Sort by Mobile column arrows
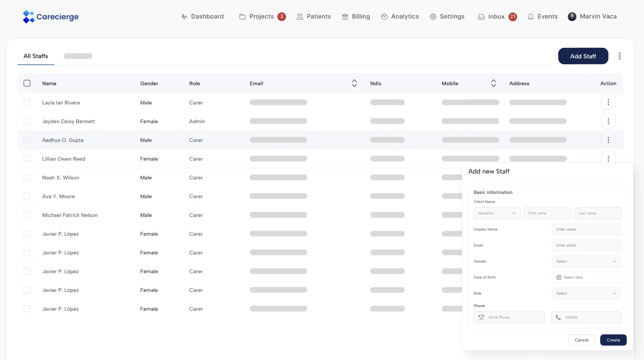The width and height of the screenshot is (644, 360). 493,83
